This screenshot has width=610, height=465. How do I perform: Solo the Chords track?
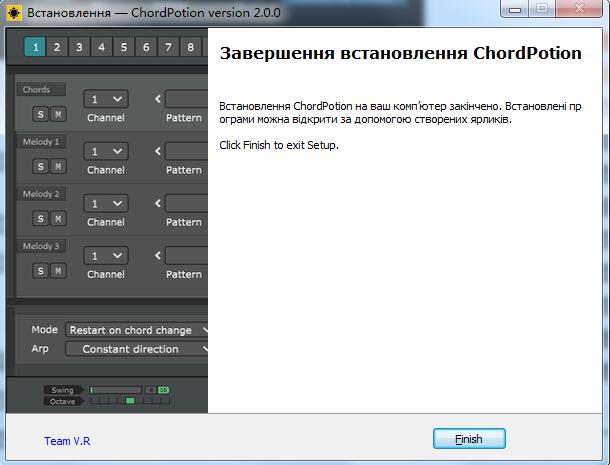[40, 114]
